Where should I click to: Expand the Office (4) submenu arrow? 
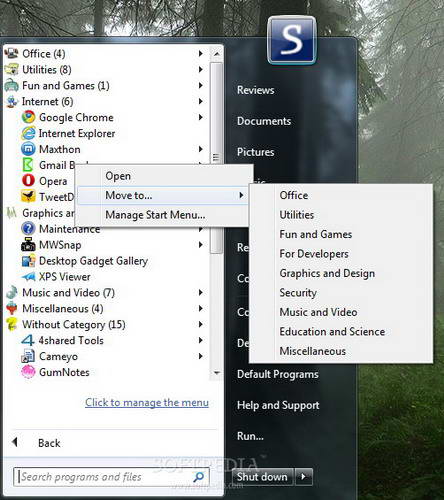tap(201, 53)
